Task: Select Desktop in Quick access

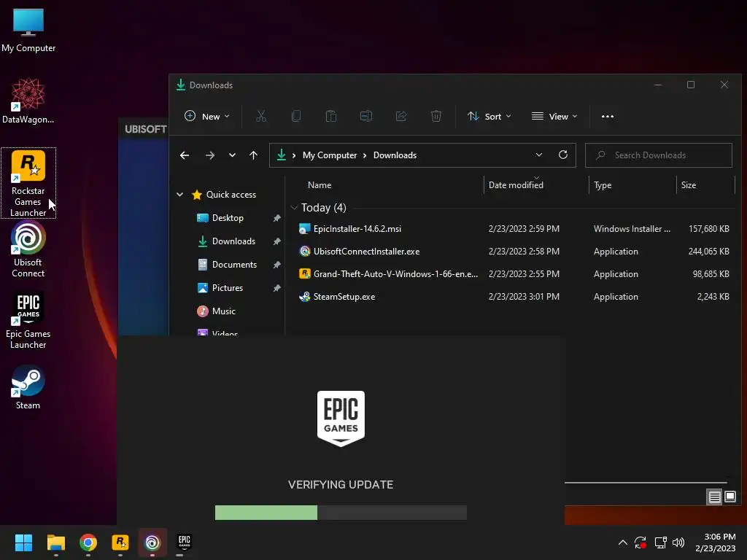Action: (228, 217)
